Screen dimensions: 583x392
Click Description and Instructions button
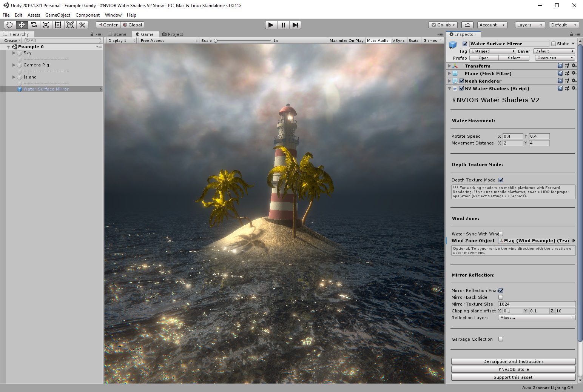click(x=513, y=361)
